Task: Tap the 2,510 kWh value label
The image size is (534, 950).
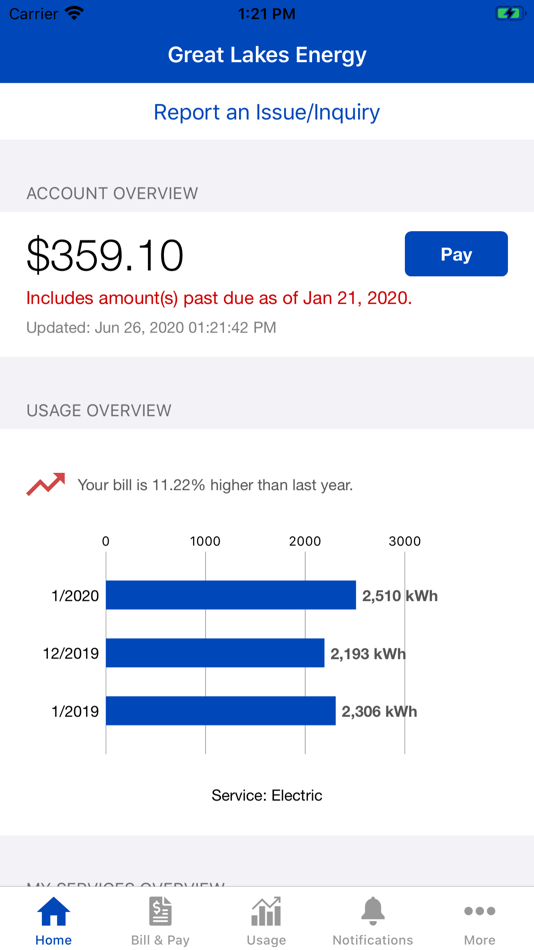Action: (x=400, y=596)
